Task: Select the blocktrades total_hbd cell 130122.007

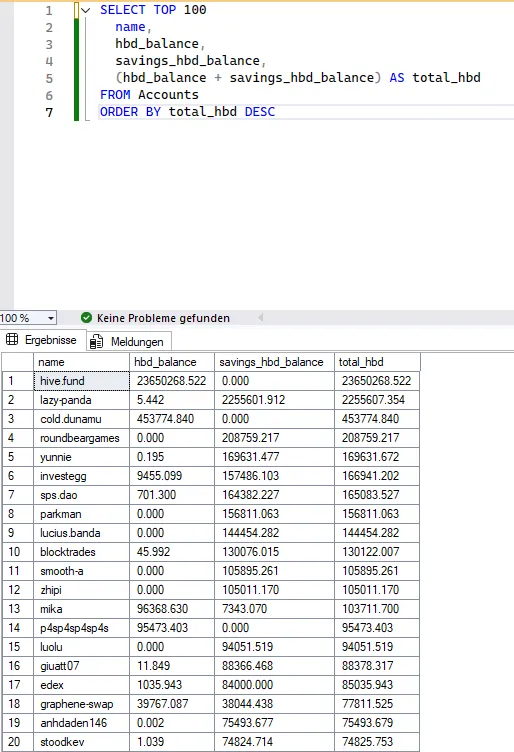Action: click(377, 552)
